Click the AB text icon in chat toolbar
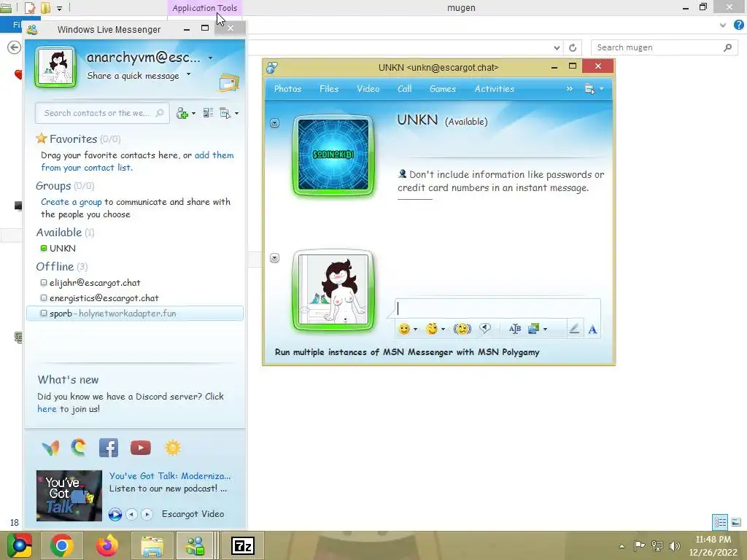This screenshot has height=560, width=747. coord(514,329)
